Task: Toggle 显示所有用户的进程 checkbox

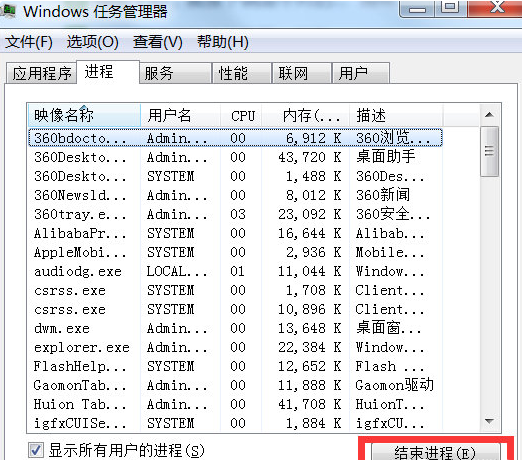Action: click(36, 450)
